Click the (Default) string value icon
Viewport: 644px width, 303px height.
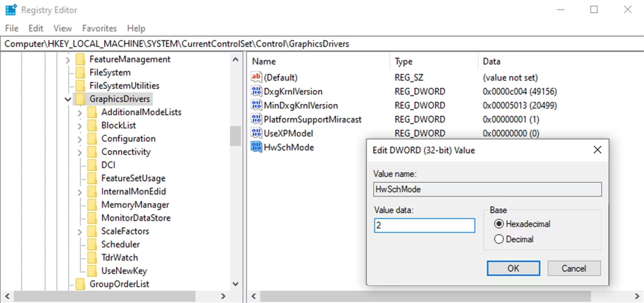256,77
